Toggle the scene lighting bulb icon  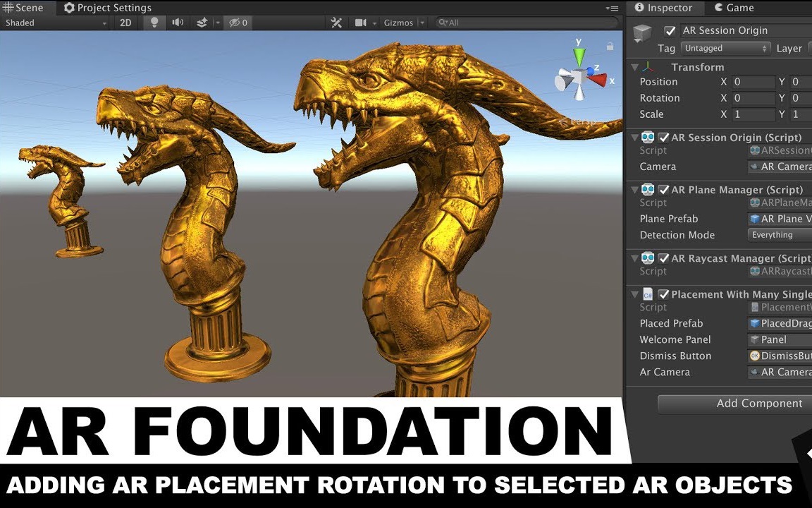pos(154,23)
